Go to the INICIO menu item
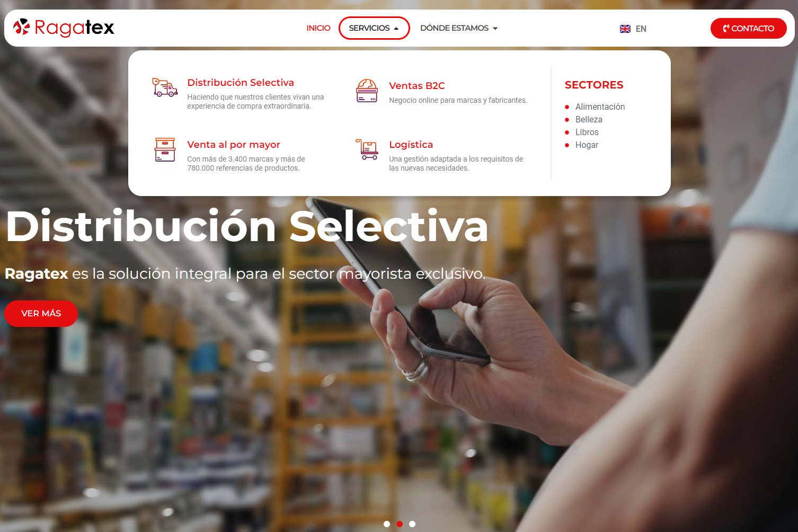This screenshot has height=532, width=798. coord(318,28)
